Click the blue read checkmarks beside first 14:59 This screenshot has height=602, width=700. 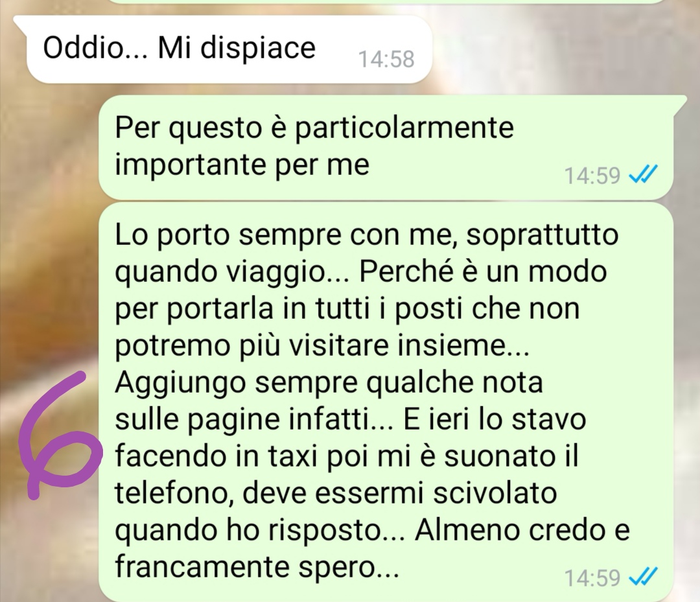pos(643,174)
